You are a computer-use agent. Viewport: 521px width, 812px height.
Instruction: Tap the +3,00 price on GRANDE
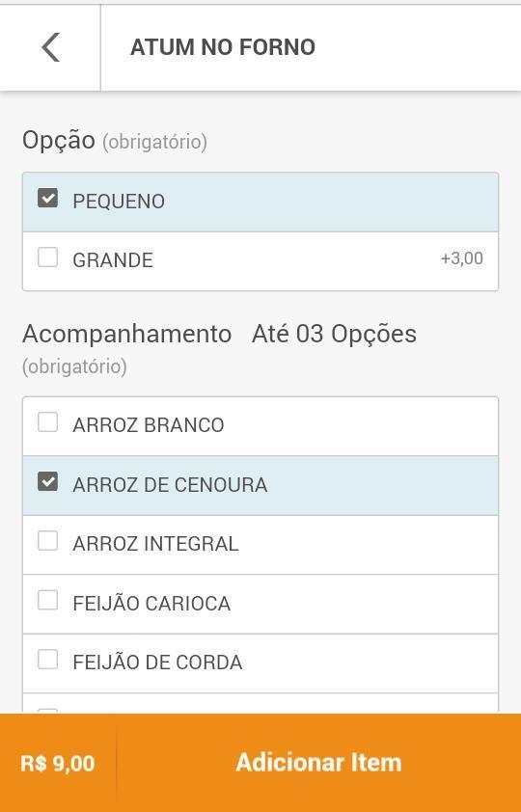(x=462, y=258)
